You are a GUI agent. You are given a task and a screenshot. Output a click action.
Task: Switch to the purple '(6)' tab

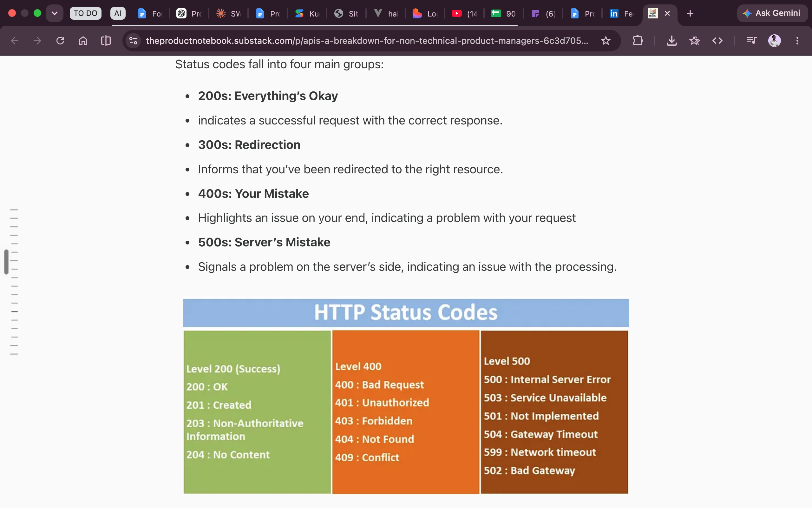tap(543, 13)
